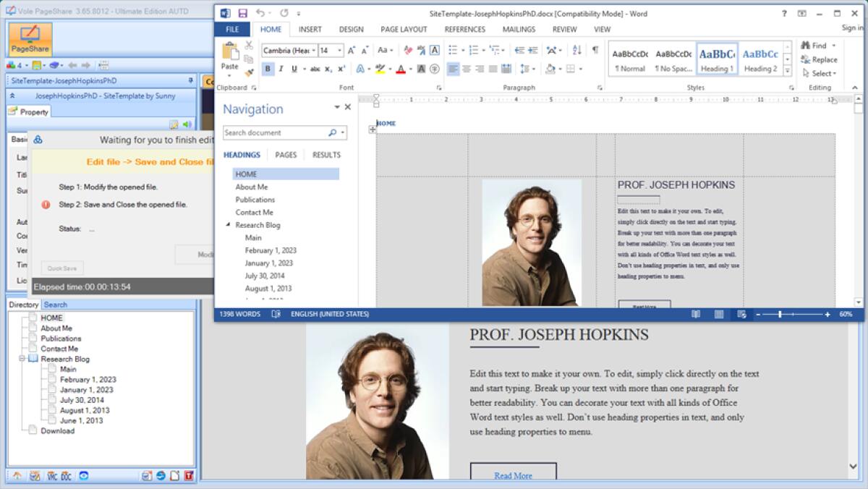Open the font size dropdown

tap(339, 49)
